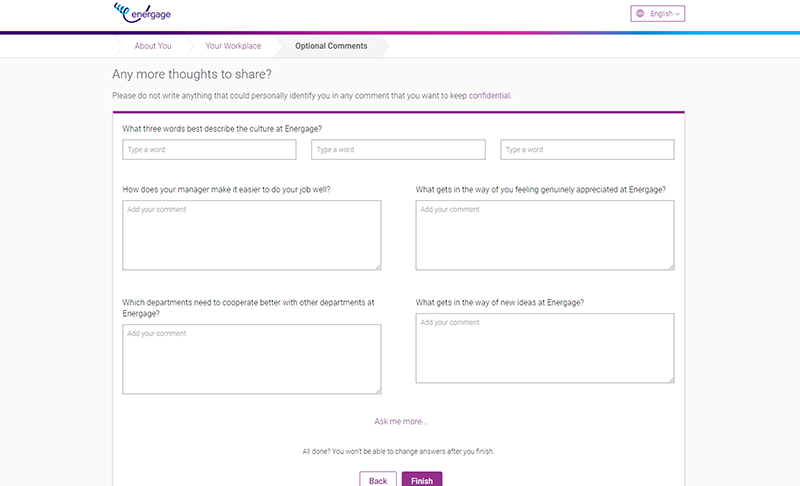Image resolution: width=800 pixels, height=486 pixels.
Task: Click the feeling appreciated comment box
Action: click(545, 235)
